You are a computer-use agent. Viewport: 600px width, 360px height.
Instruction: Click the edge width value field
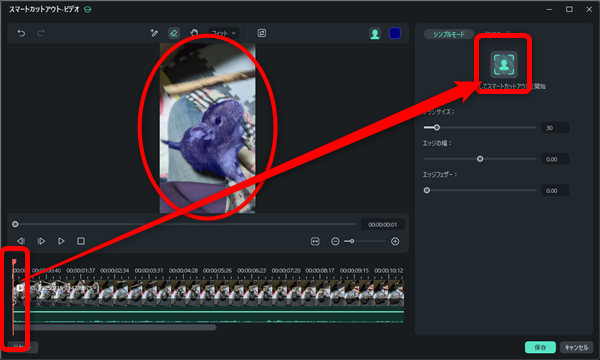555,159
